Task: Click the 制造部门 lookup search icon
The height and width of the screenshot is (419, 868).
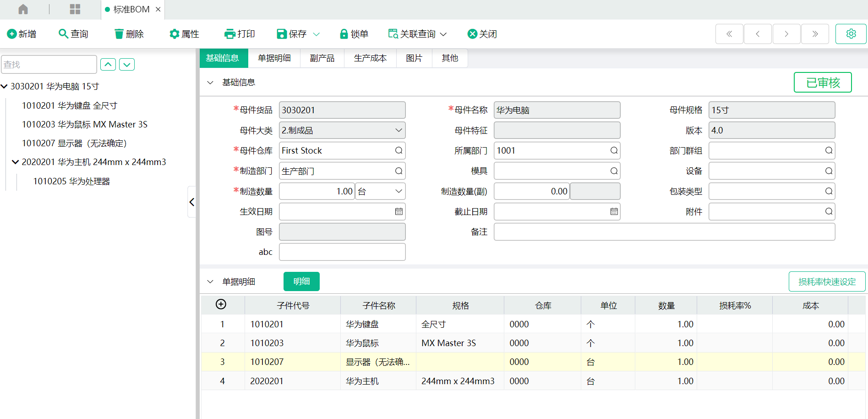Action: coord(399,171)
